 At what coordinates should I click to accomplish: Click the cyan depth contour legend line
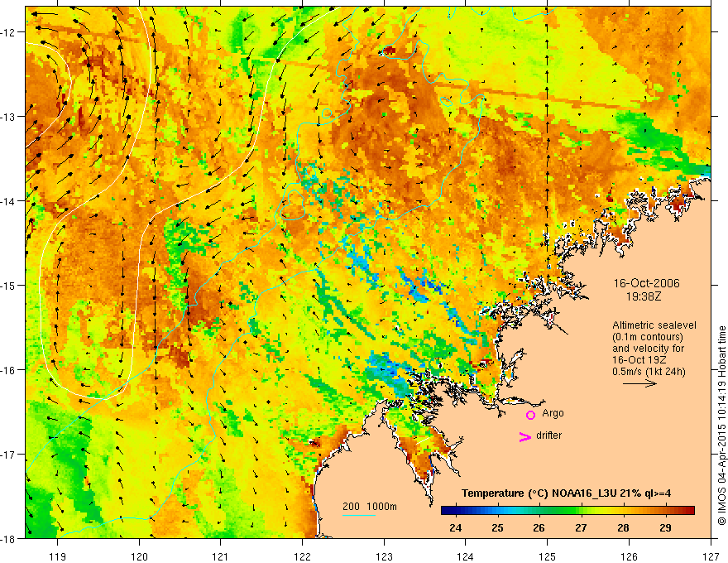coord(359,515)
